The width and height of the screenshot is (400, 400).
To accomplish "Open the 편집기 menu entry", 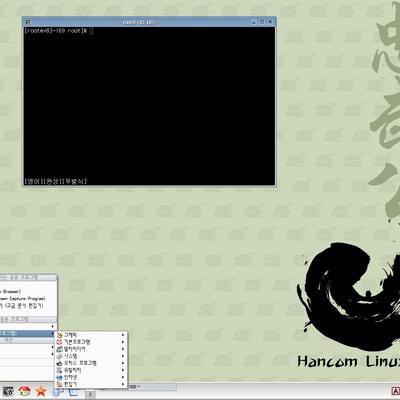I will click(91, 384).
